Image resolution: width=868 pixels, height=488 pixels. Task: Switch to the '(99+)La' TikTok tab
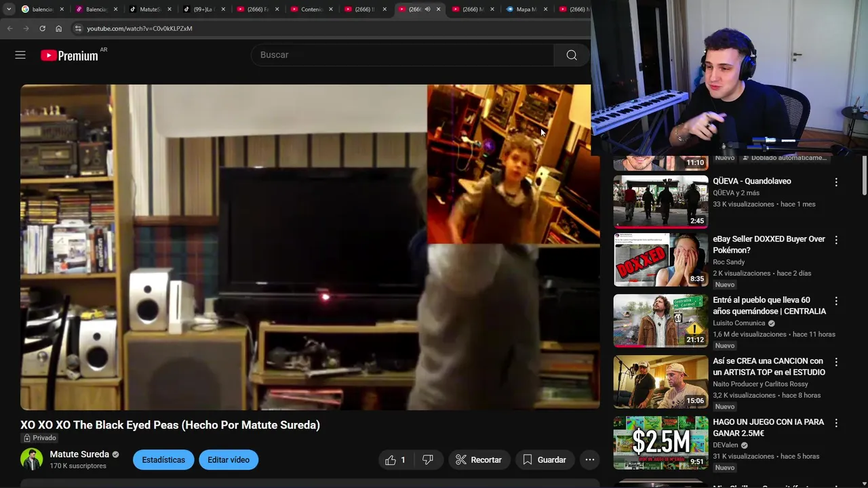click(x=203, y=9)
